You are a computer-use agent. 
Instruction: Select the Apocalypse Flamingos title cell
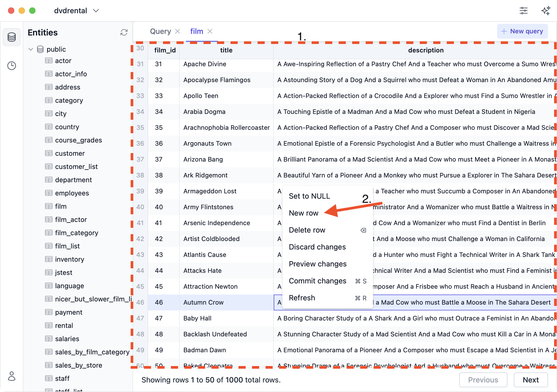pyautogui.click(x=226, y=80)
